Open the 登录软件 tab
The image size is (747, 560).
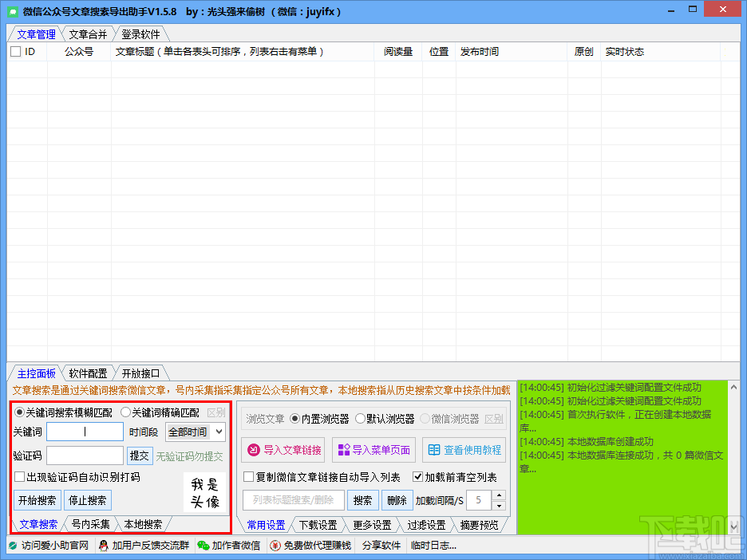coord(140,34)
